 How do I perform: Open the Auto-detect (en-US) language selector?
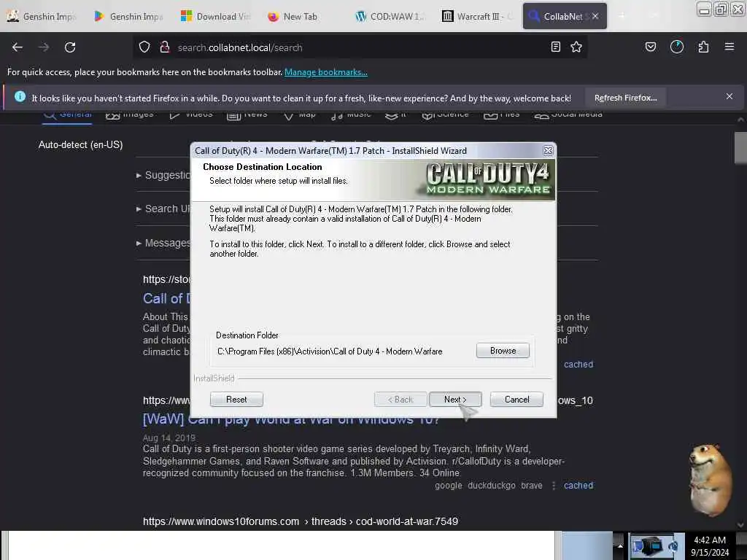(x=80, y=145)
